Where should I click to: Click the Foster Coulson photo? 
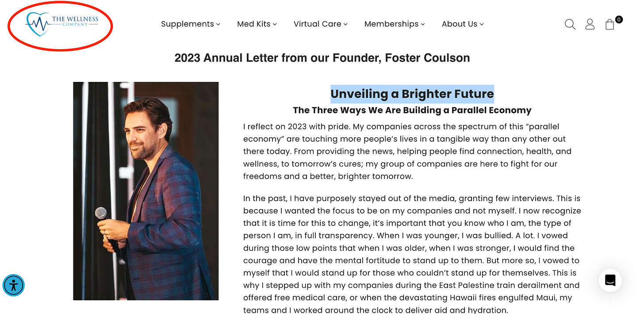[146, 191]
